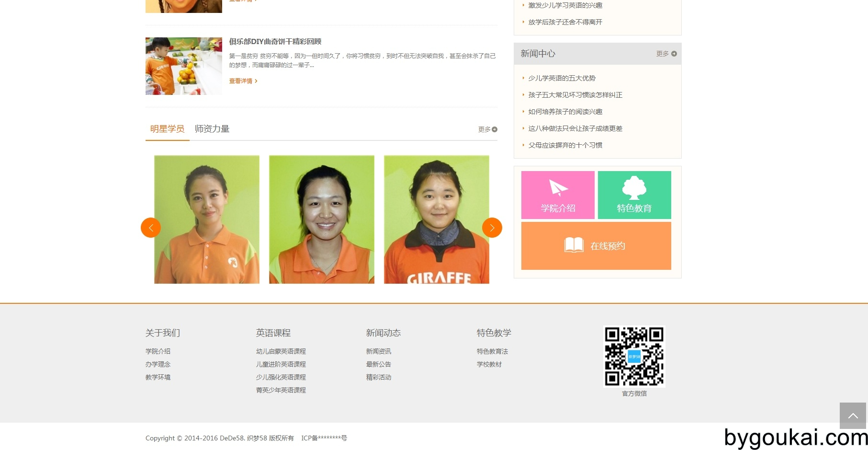Open footer link 最新公告
The height and width of the screenshot is (450, 868).
point(379,364)
